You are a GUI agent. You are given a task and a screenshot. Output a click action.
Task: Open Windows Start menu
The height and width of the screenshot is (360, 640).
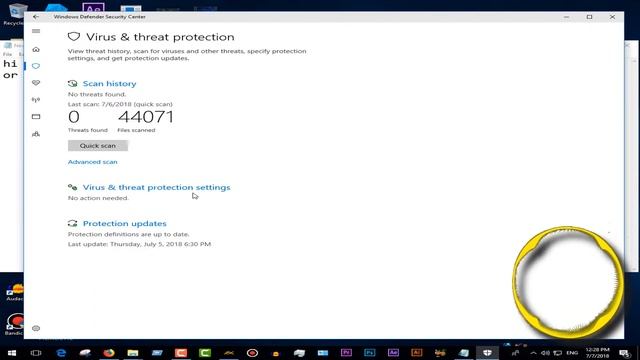12,353
